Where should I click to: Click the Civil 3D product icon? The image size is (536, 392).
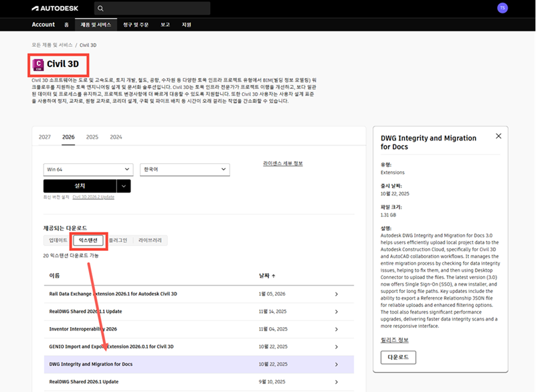click(38, 65)
